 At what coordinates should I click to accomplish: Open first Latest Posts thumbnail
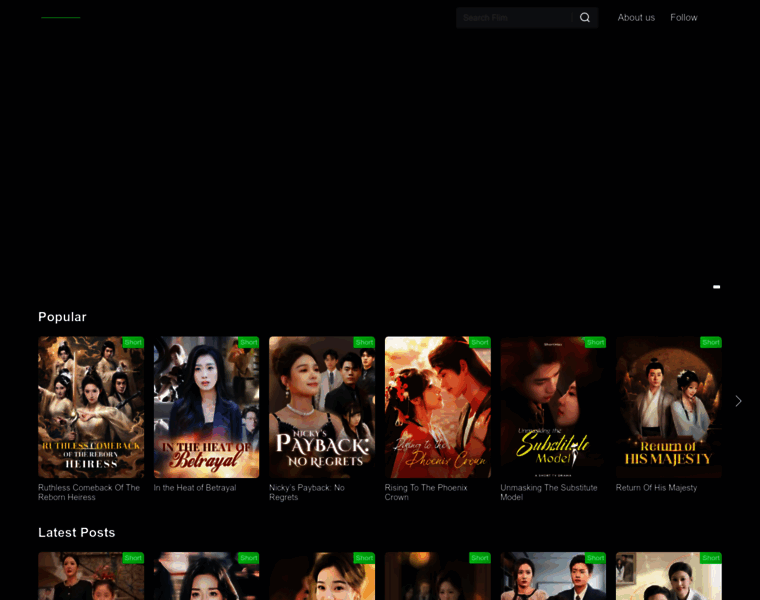pyautogui.click(x=91, y=576)
